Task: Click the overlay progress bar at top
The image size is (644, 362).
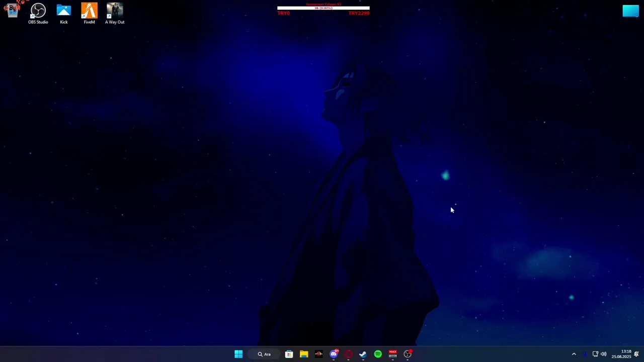Action: coord(324,8)
